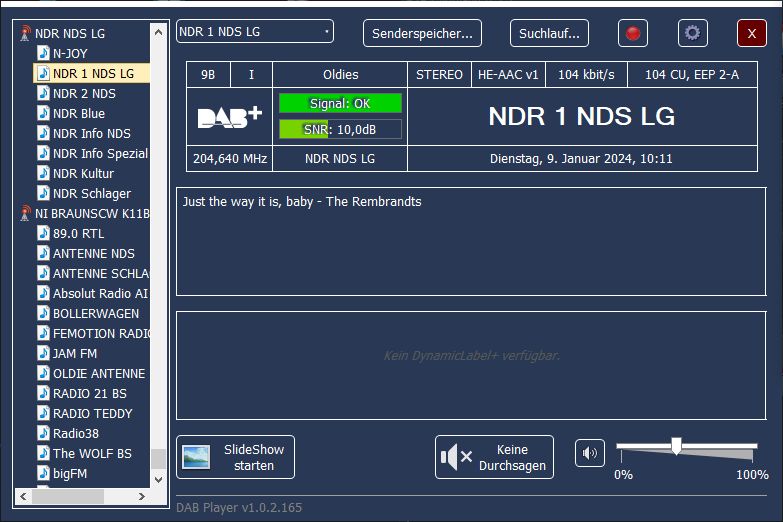Click the music note icon beside bigFM
This screenshot has width=783, height=522.
(43, 473)
